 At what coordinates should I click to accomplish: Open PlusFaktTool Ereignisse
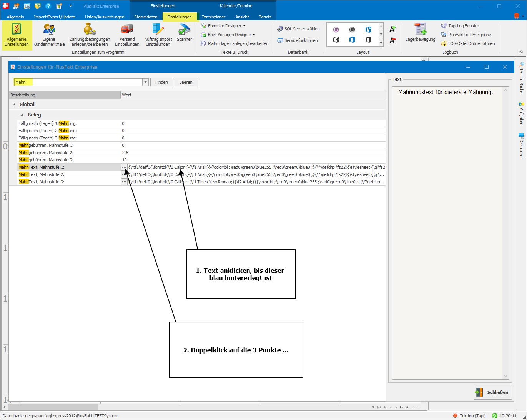pyautogui.click(x=466, y=35)
